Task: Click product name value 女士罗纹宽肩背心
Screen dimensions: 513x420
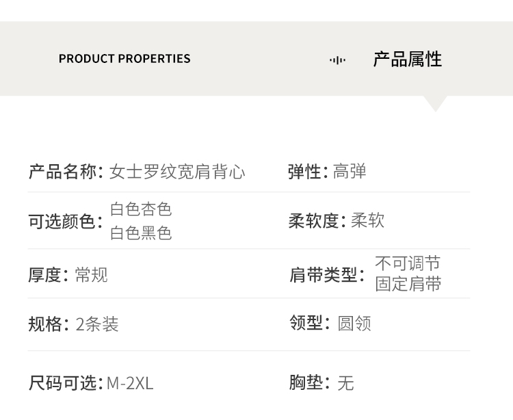Action: point(177,172)
